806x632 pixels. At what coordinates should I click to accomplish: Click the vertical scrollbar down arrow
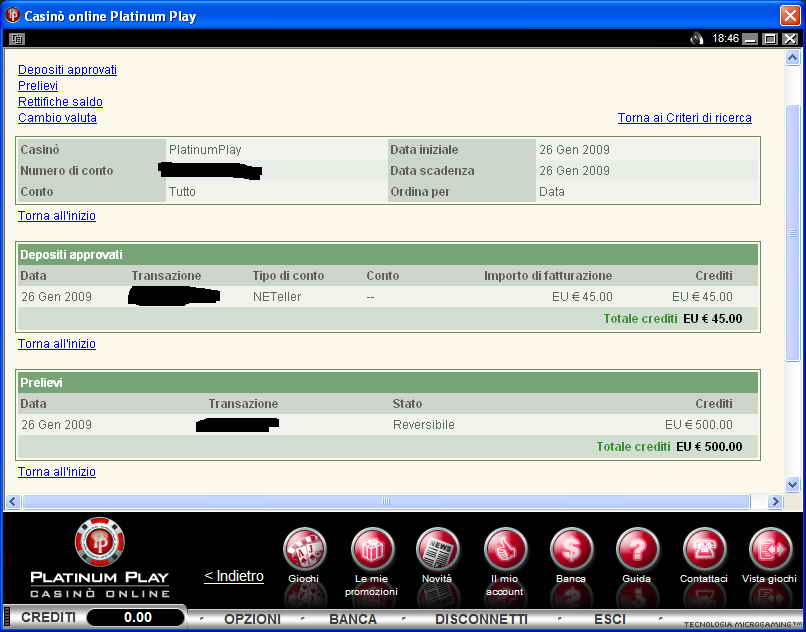pos(792,484)
